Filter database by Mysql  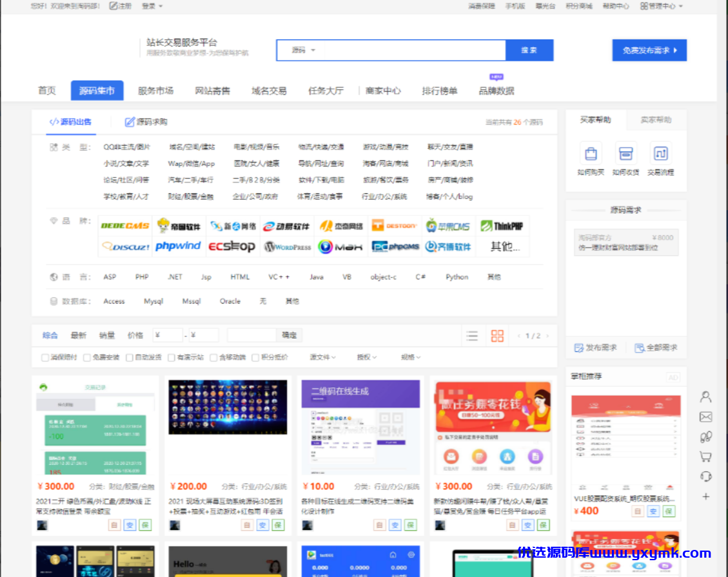tap(153, 301)
